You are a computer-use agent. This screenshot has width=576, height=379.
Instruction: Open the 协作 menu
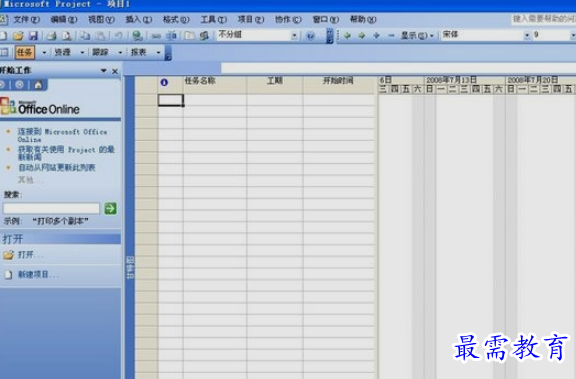pyautogui.click(x=288, y=19)
